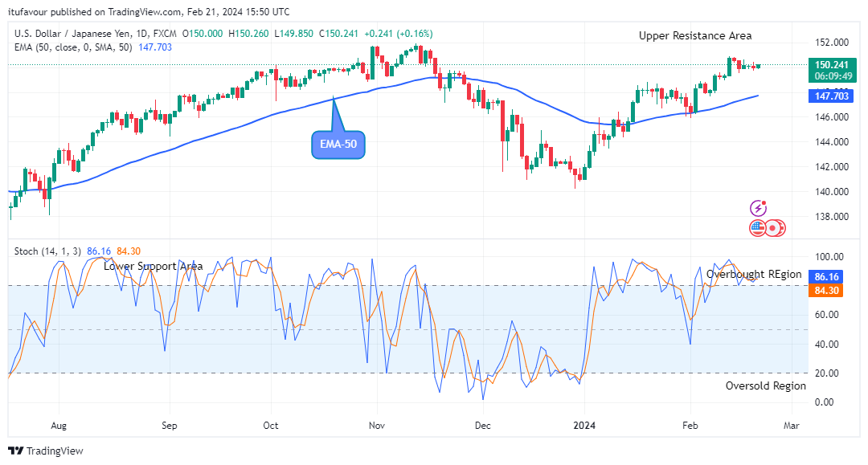Click the EMA value 147.703 in legend
The height and width of the screenshot is (465, 868).
coord(155,47)
